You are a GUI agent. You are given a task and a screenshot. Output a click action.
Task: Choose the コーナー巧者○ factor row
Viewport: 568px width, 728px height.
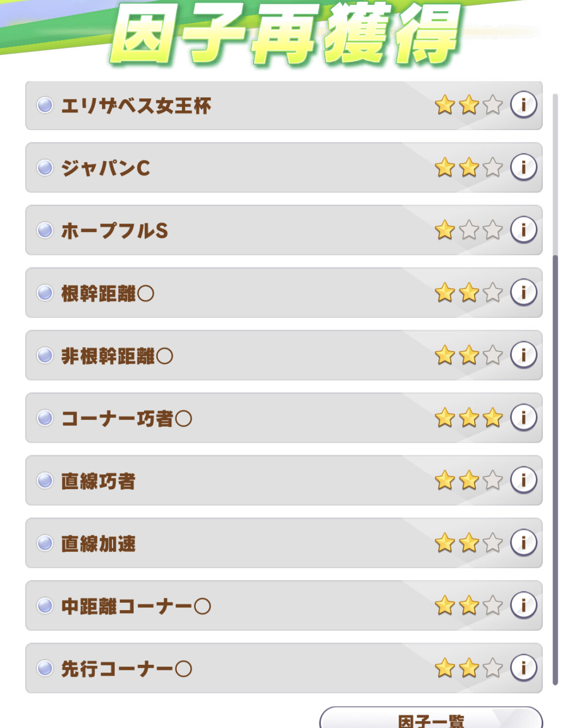[x=284, y=418]
